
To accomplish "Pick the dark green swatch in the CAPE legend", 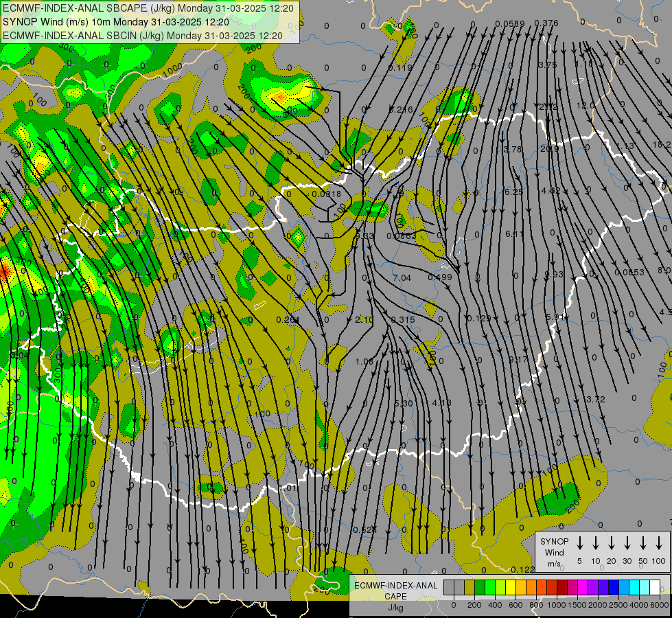I will click(x=480, y=587).
